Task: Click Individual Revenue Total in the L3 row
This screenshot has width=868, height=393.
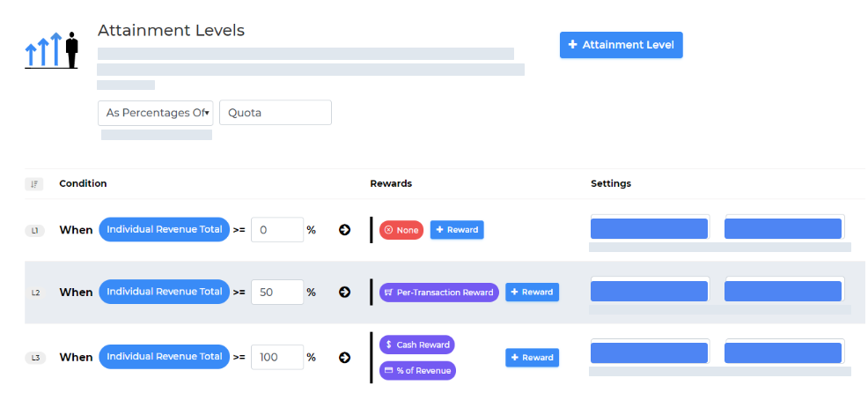Action: 164,357
